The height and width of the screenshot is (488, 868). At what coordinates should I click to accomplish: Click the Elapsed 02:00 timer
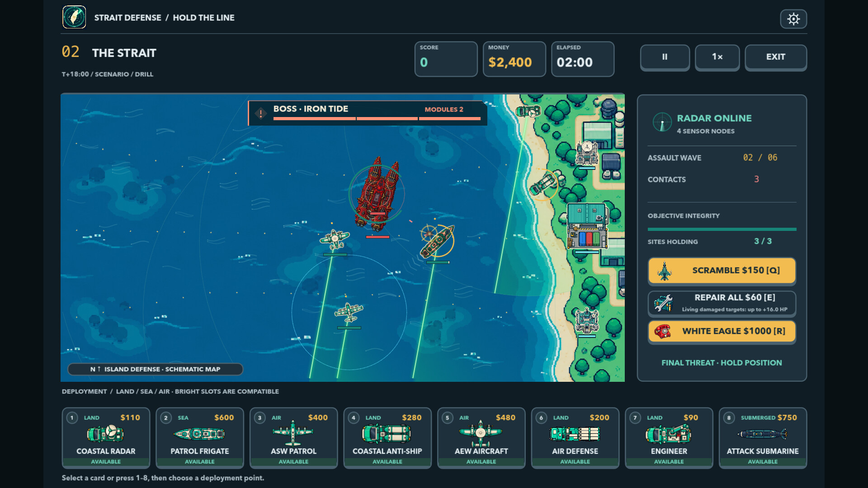pyautogui.click(x=583, y=59)
